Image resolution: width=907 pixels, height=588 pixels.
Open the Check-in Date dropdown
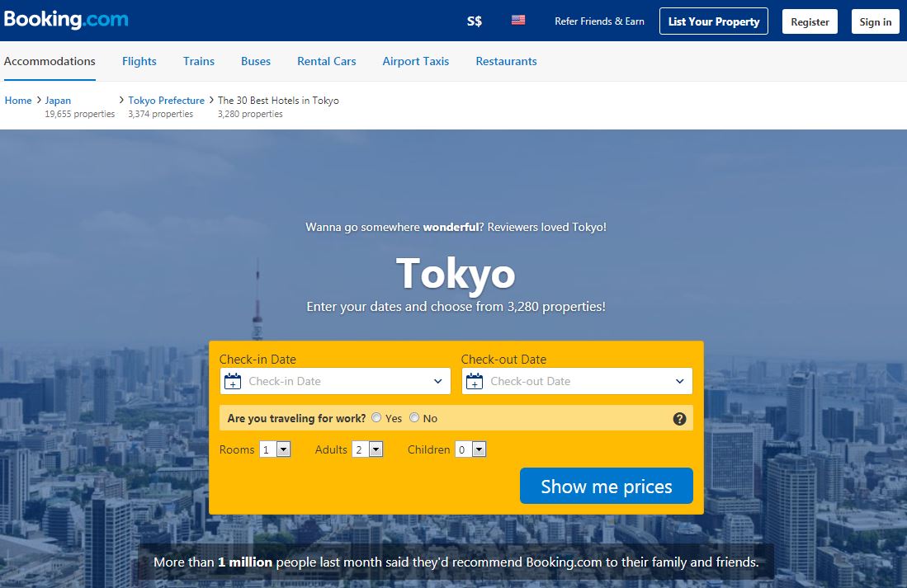click(x=335, y=381)
